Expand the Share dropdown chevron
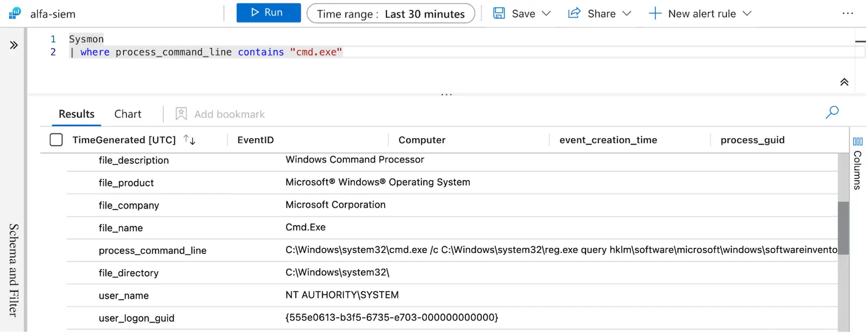The image size is (868, 333). (x=627, y=13)
